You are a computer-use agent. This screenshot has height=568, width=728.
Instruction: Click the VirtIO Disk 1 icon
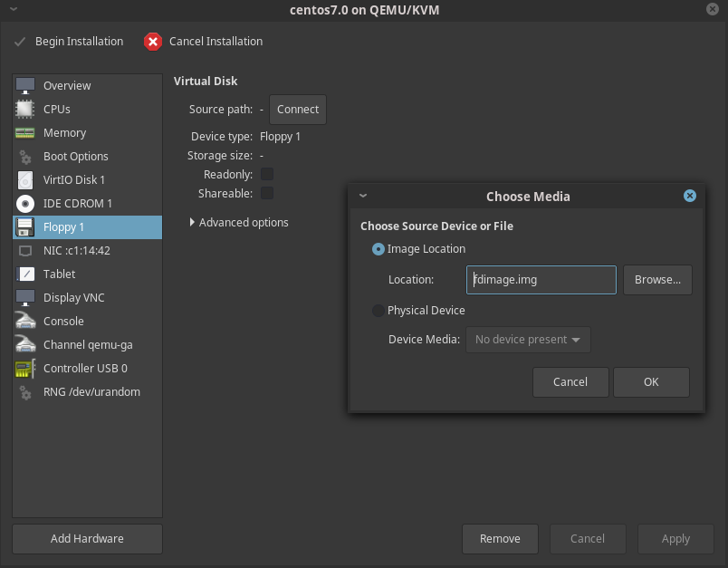coord(25,179)
